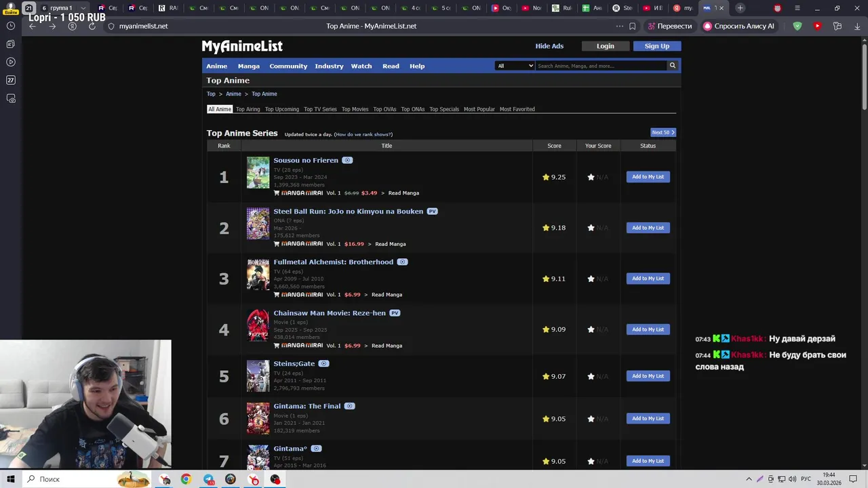Open the Industry menu
The image size is (868, 488).
click(x=329, y=66)
